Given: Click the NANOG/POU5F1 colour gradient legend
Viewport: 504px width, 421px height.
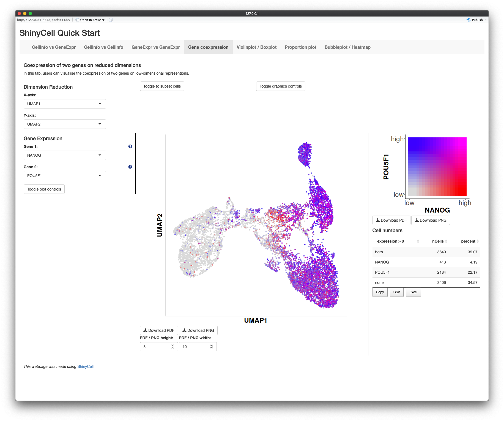Looking at the screenshot, I should 437,167.
